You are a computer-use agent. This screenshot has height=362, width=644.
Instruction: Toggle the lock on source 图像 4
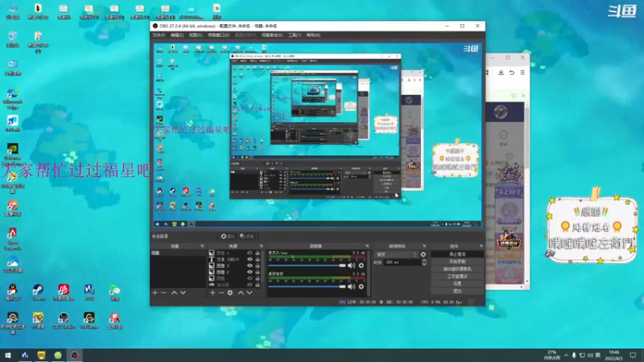tap(258, 253)
